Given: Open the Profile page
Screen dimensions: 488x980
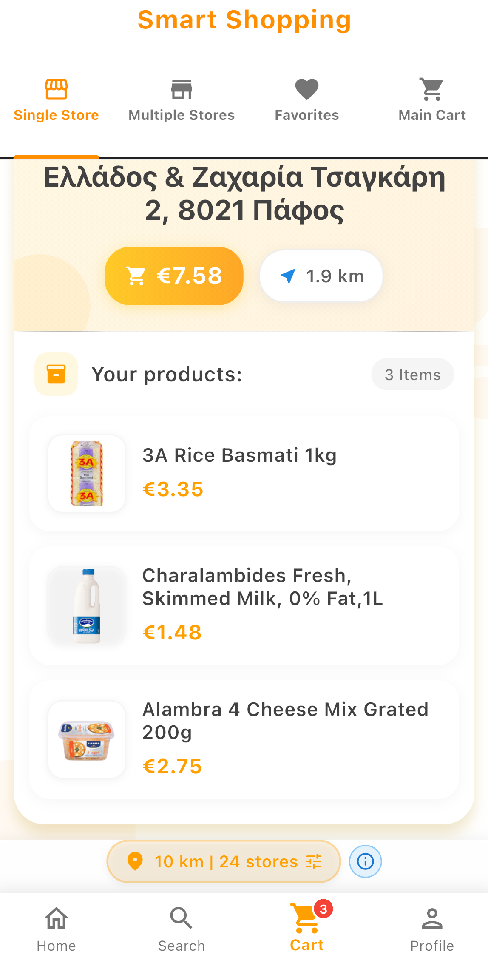Looking at the screenshot, I should [x=432, y=929].
